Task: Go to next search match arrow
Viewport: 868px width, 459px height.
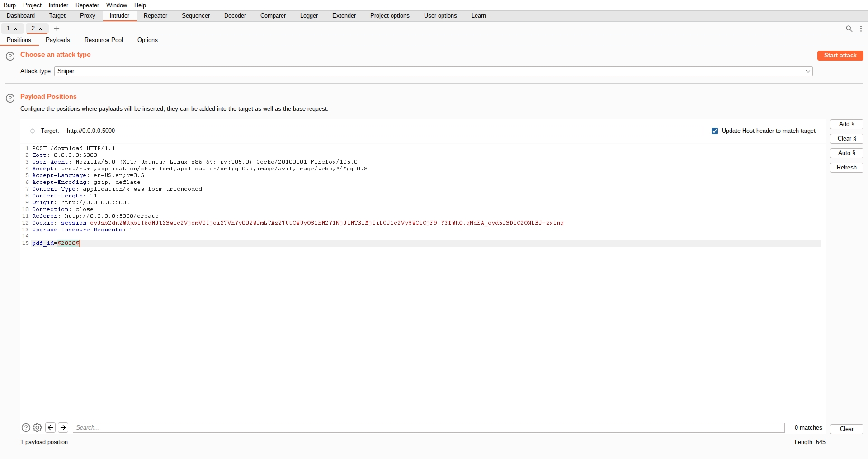Action: coord(63,427)
